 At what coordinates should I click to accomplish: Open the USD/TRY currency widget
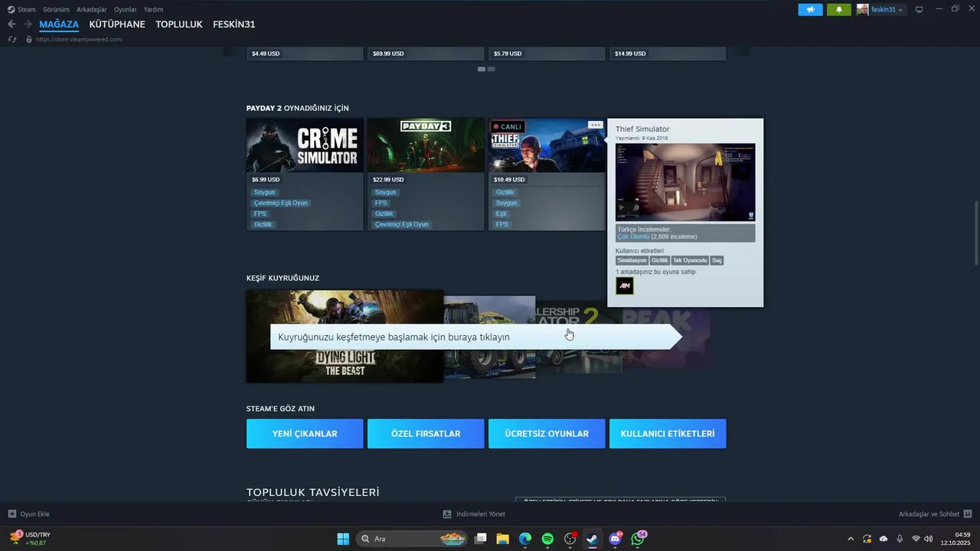(31, 539)
